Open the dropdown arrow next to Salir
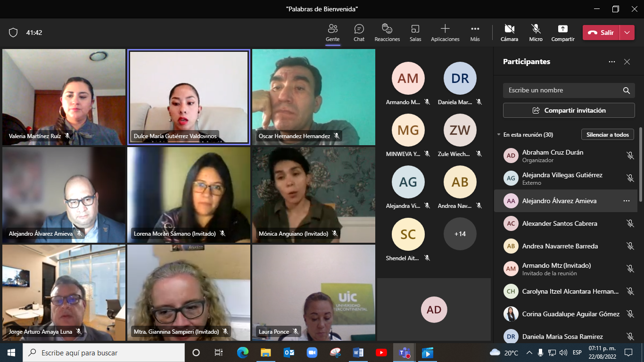The height and width of the screenshot is (362, 644). (x=627, y=33)
